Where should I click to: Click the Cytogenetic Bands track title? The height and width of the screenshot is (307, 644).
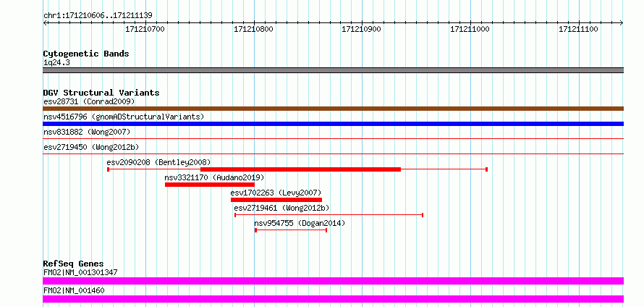[x=86, y=54]
